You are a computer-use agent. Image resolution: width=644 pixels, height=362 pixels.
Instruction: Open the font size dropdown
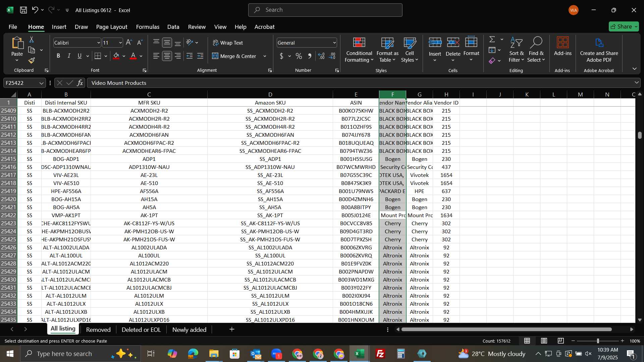click(120, 43)
